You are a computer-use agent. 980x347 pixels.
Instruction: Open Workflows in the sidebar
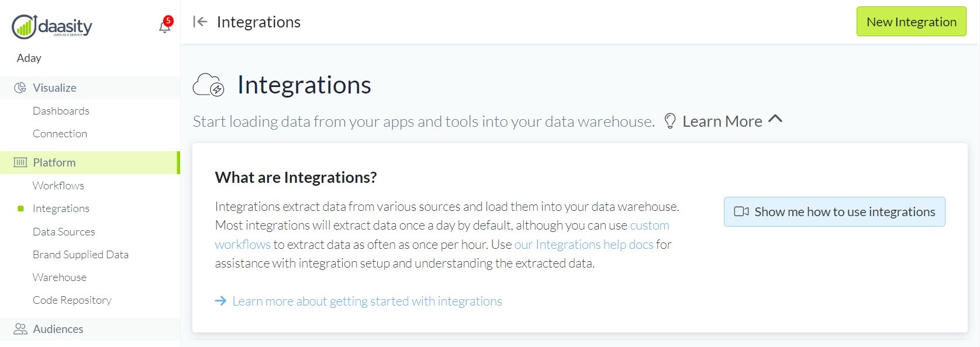(x=58, y=186)
